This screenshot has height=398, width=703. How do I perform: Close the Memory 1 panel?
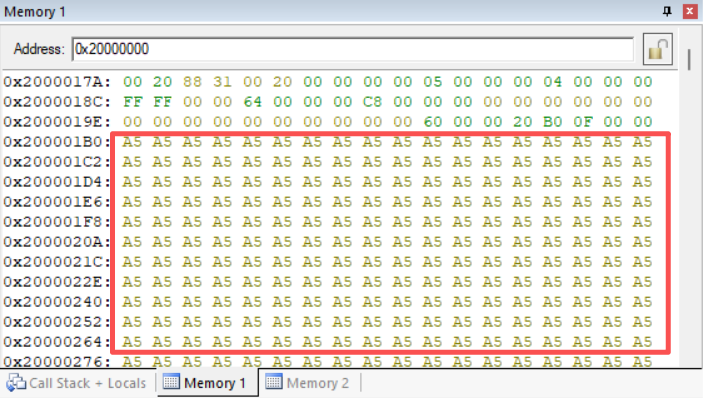point(690,11)
